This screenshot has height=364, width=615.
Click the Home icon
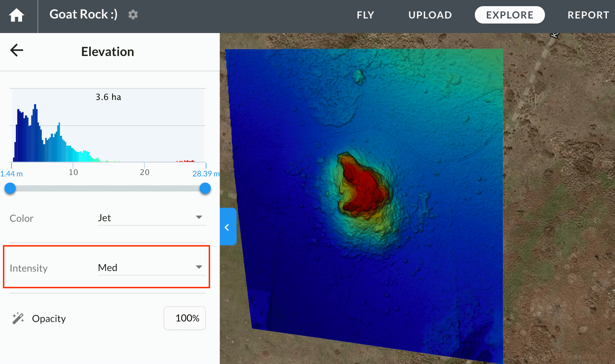click(x=17, y=15)
